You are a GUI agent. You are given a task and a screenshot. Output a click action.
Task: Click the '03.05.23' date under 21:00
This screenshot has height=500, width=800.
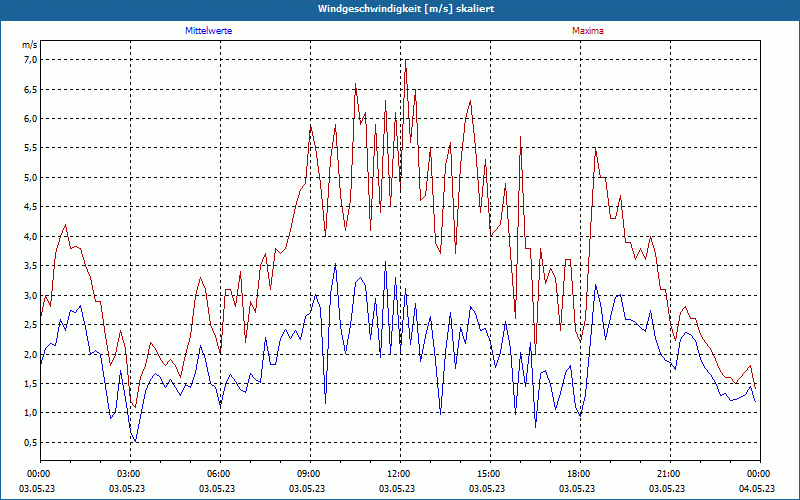(667, 488)
